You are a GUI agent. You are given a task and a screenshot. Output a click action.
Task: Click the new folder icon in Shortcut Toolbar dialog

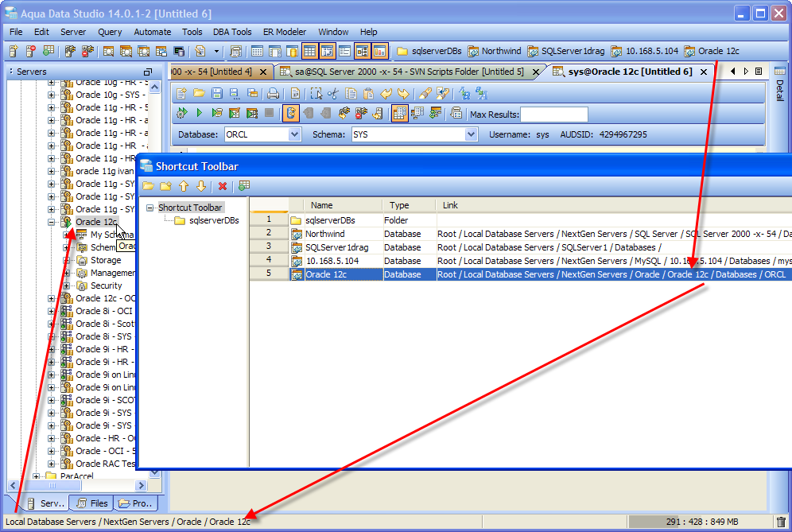[x=165, y=186]
